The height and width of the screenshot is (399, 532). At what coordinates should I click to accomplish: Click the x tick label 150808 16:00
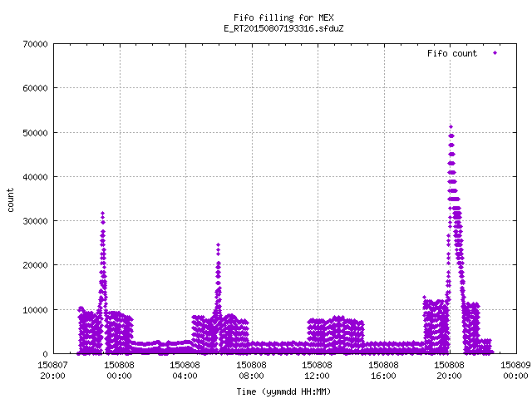point(384,371)
